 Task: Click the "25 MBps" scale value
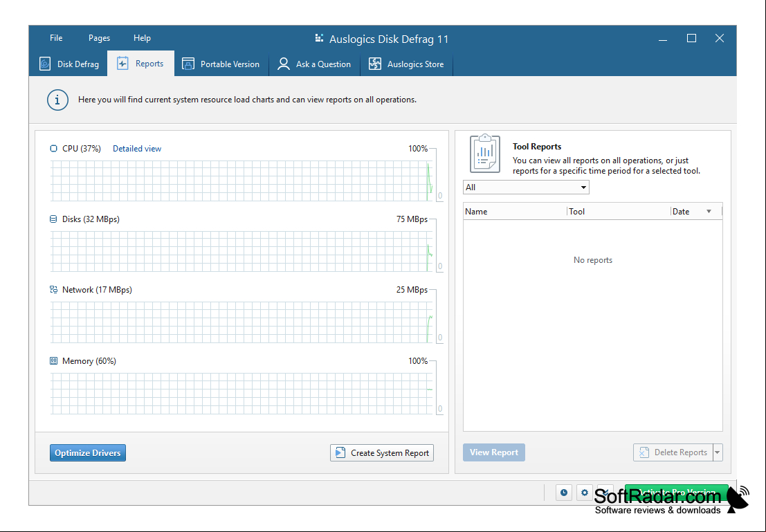pyautogui.click(x=412, y=290)
